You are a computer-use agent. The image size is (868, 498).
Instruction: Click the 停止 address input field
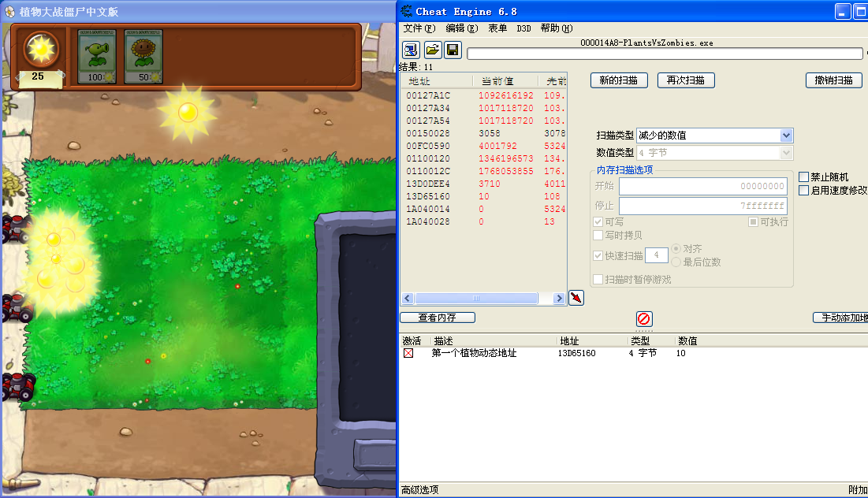coord(703,206)
